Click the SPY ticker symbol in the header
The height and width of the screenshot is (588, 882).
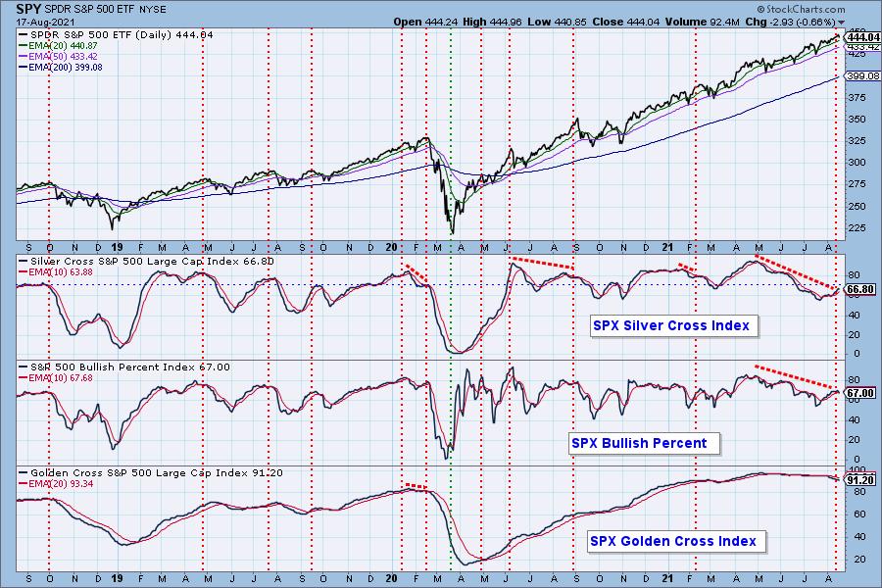(x=29, y=9)
